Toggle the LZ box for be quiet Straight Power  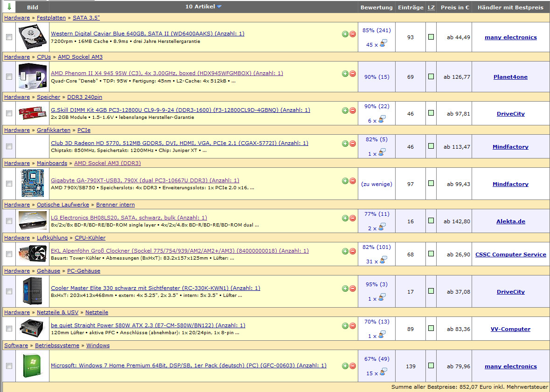(x=431, y=328)
